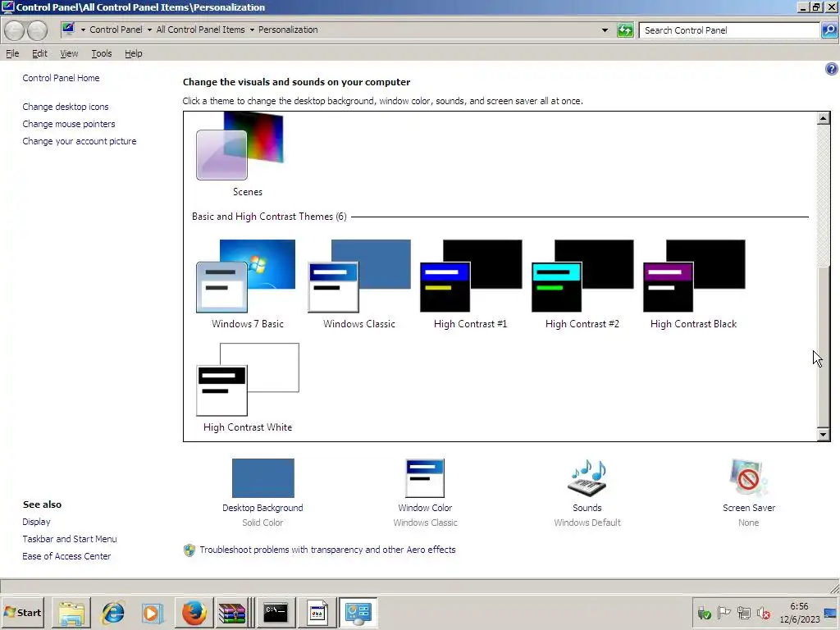Open Taskbar and Start Menu link
Screen dimensions: 840x630
pyautogui.click(x=70, y=539)
